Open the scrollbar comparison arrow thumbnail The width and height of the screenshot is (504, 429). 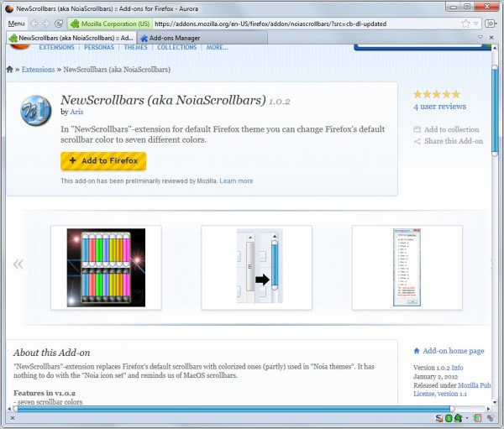[256, 267]
